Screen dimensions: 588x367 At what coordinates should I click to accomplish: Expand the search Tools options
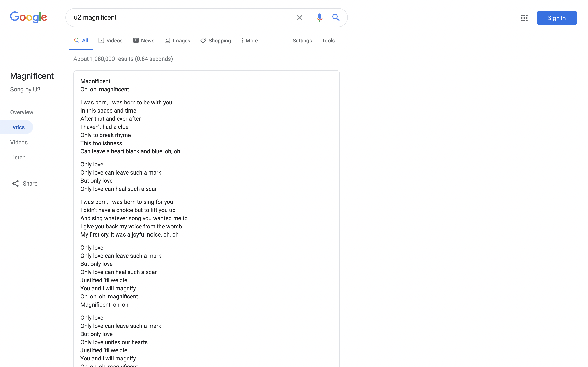[328, 41]
